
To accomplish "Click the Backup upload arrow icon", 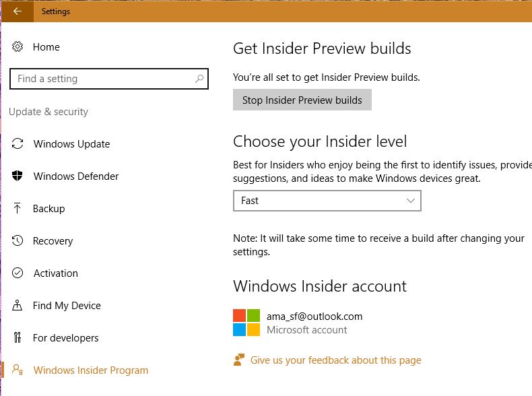I will click(x=18, y=209).
